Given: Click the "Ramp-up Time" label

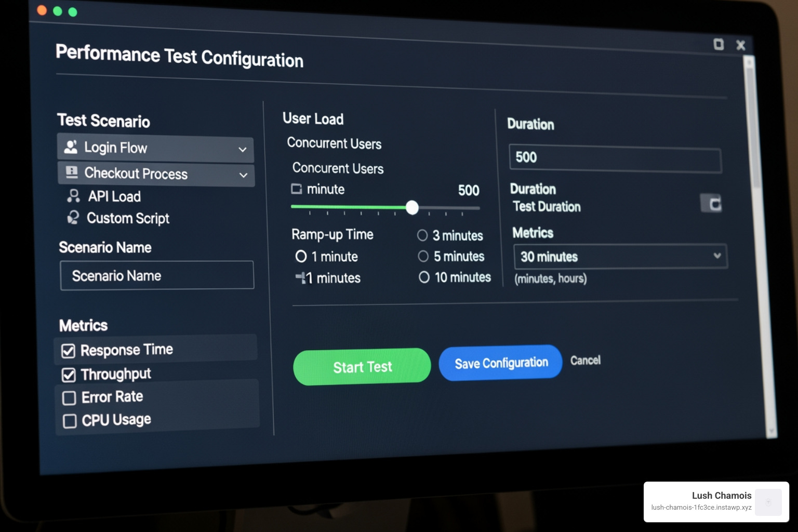Looking at the screenshot, I should tap(332, 234).
